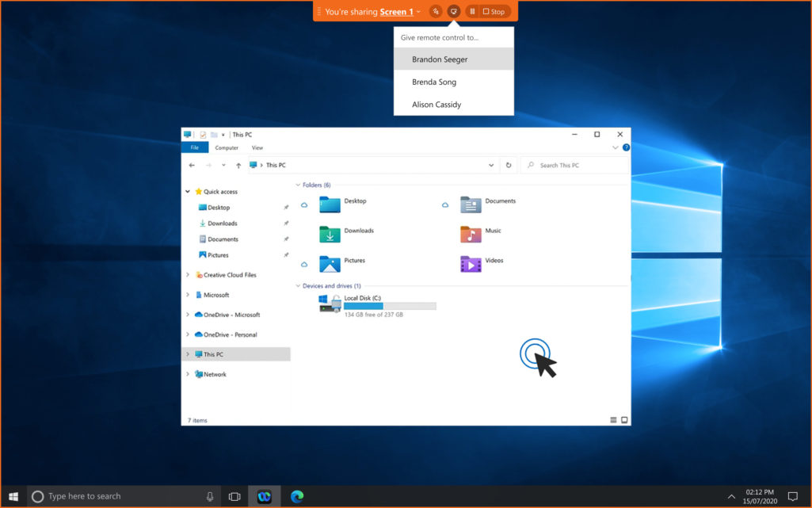This screenshot has height=508, width=812.
Task: Expand the Screen 1 sharing dropdown
Action: point(418,11)
